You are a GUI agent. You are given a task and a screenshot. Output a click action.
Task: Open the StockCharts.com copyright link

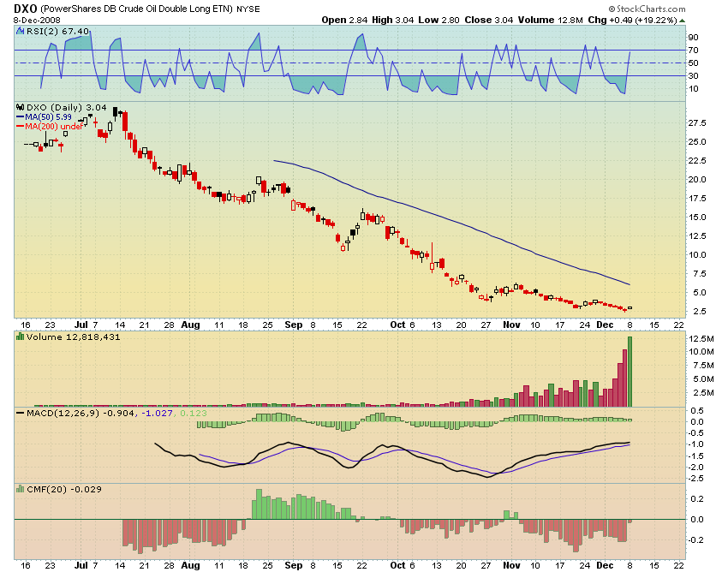tap(647, 9)
